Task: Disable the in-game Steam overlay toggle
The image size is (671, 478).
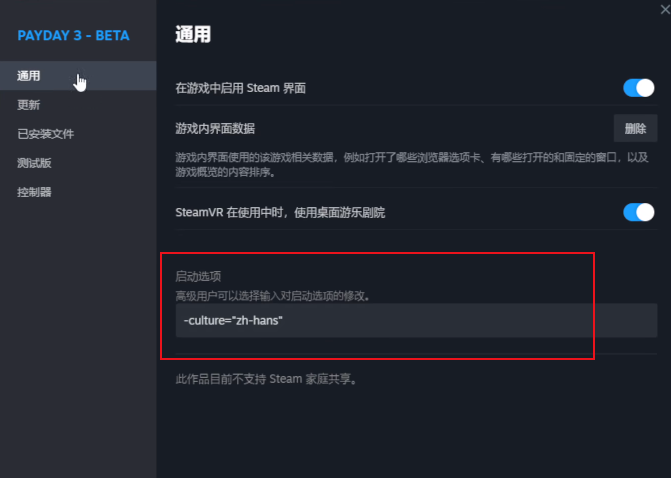Action: pos(638,88)
